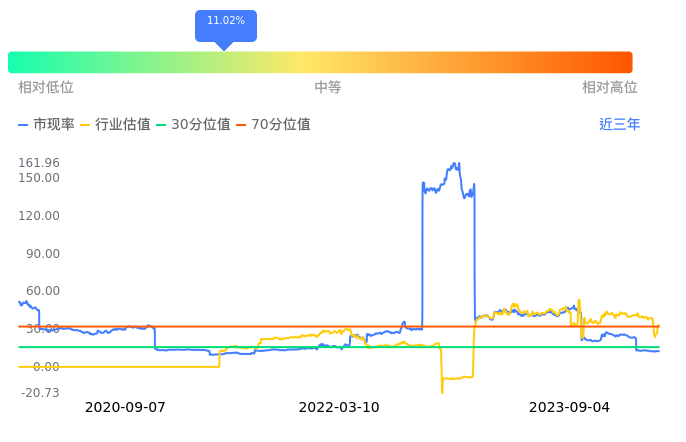Image resolution: width=686 pixels, height=442 pixels.
Task: Toggle the 市现率 legend series
Action: pos(47,125)
